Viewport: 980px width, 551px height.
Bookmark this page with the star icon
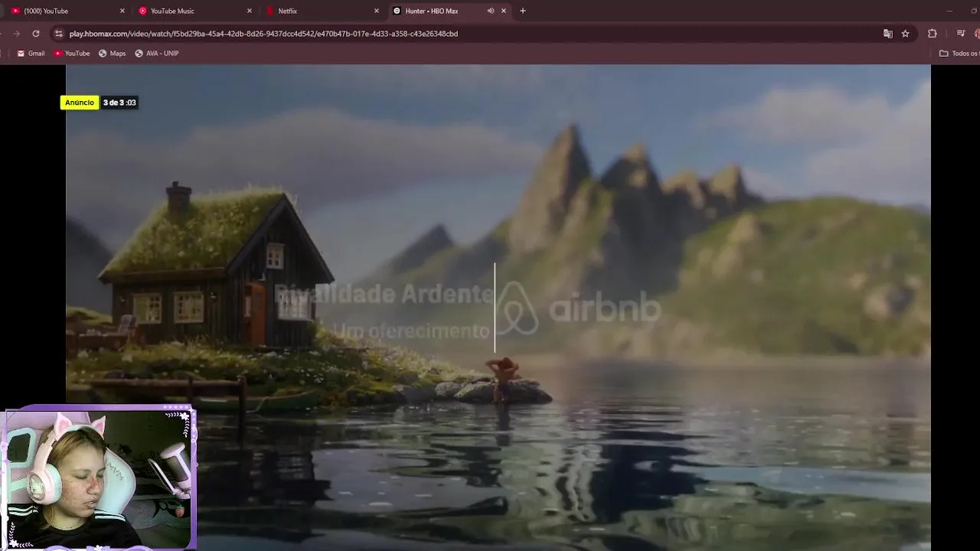[x=905, y=34]
